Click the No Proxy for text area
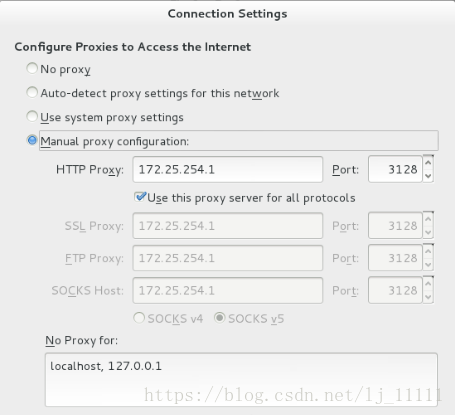 point(241,380)
